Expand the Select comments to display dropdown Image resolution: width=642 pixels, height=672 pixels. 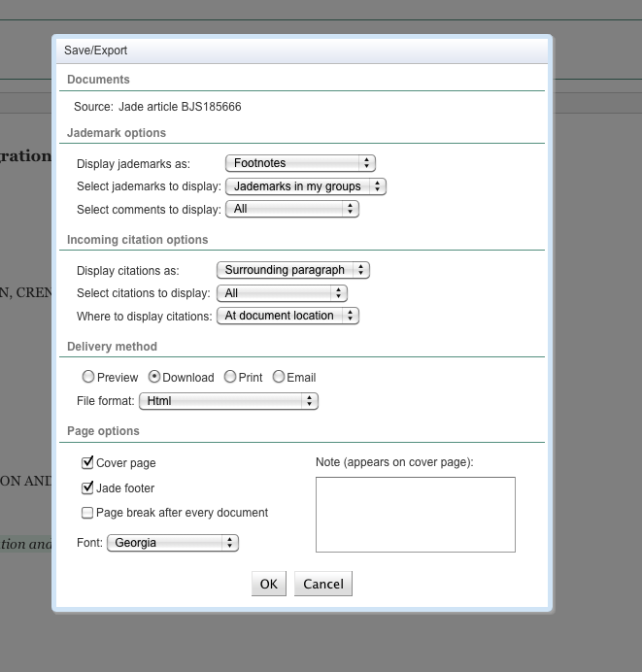tap(291, 209)
